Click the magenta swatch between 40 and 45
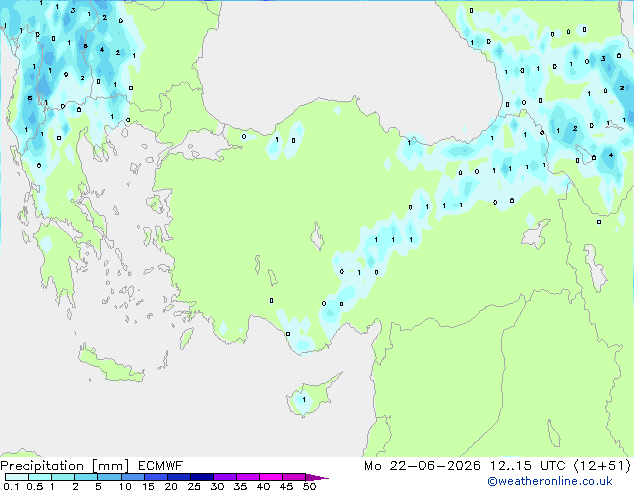 [x=271, y=477]
